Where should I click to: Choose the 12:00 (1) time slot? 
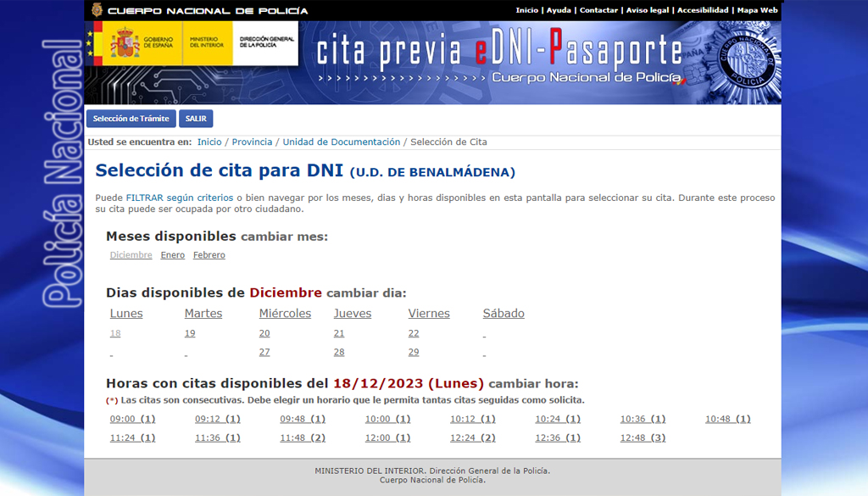click(387, 437)
